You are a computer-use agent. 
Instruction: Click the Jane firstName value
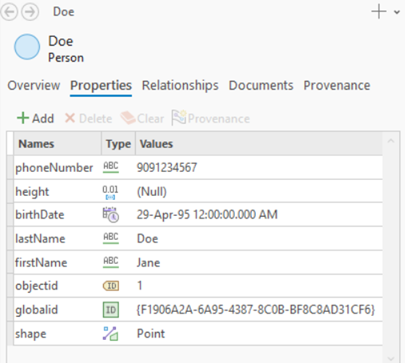click(149, 263)
